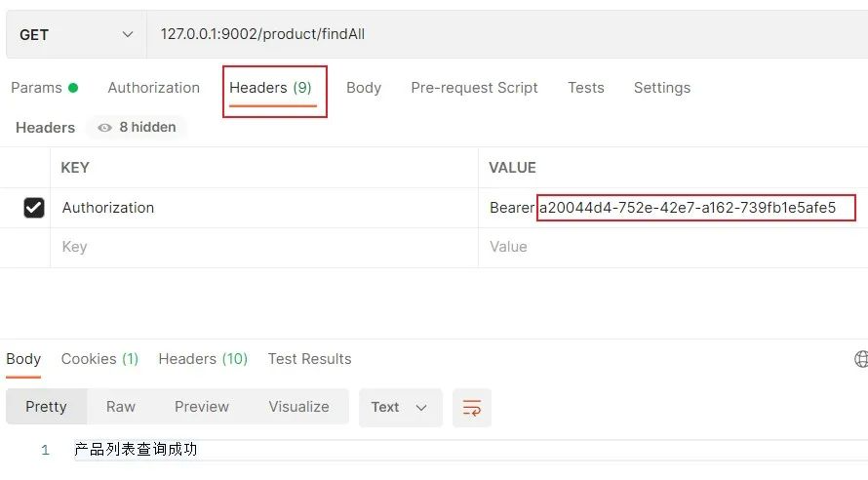
Task: Uncheck the Authorization header checkbox
Action: (x=34, y=208)
